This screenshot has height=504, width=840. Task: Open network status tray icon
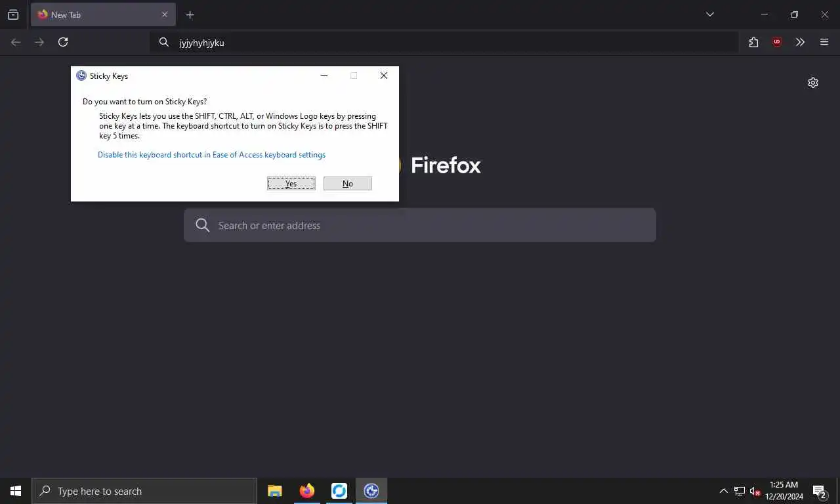pos(740,491)
